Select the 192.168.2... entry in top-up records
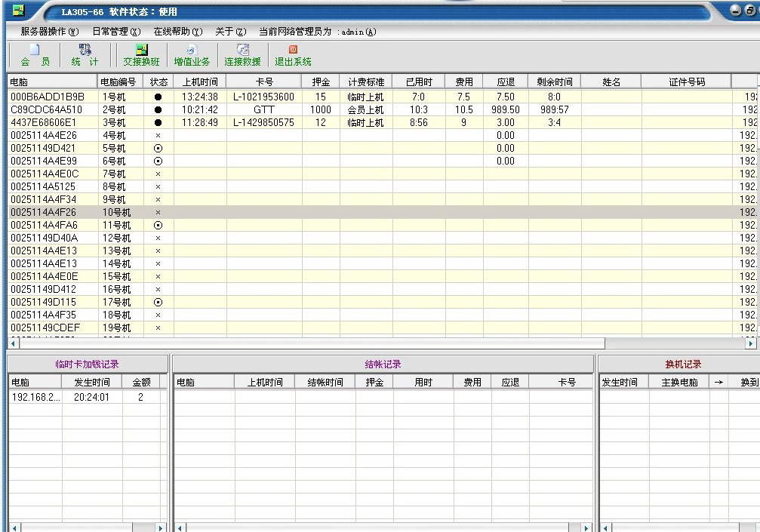 pyautogui.click(x=35, y=397)
